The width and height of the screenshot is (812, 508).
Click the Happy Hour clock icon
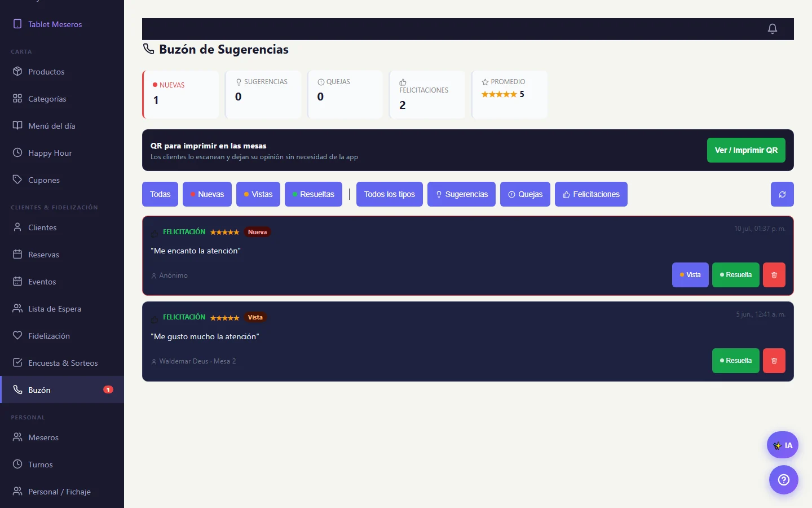coord(17,153)
